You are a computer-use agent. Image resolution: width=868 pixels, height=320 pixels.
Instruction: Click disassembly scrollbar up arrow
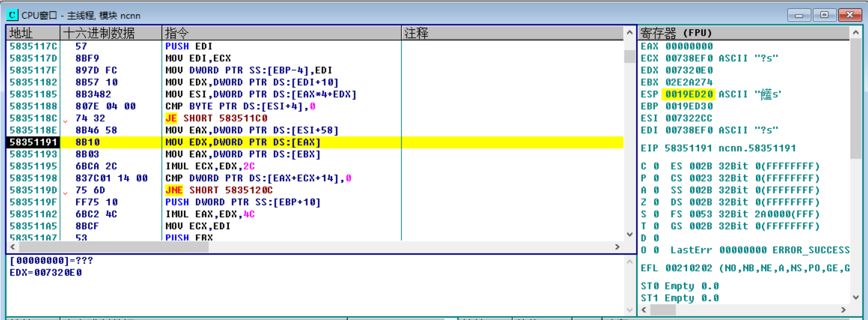(630, 33)
